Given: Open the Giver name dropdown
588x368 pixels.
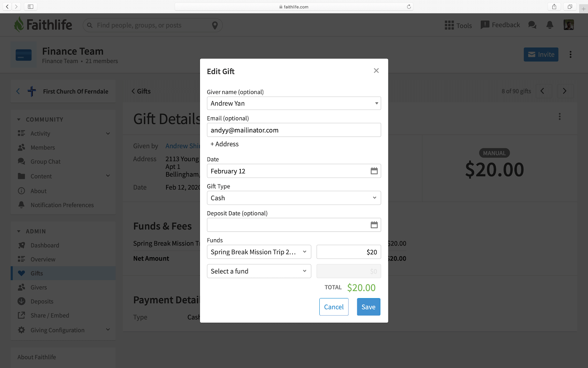Looking at the screenshot, I should click(294, 103).
